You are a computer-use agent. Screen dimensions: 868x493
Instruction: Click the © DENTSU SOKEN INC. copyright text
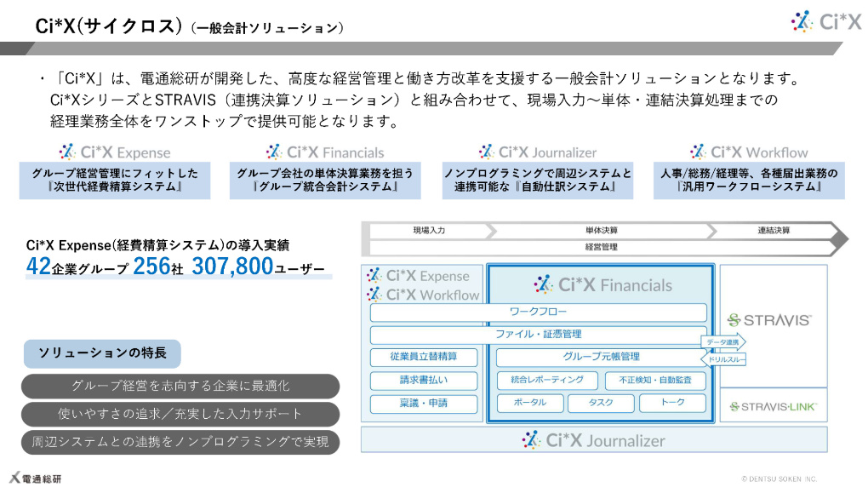click(x=779, y=479)
